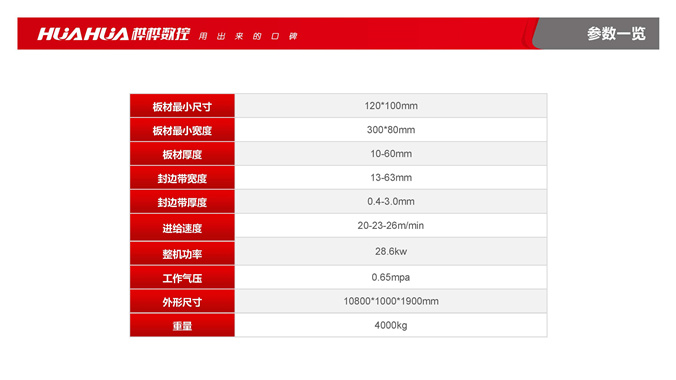Viewport: 676px width, 380px height.
Task: Select the 进给速度 row label
Action: (x=182, y=227)
